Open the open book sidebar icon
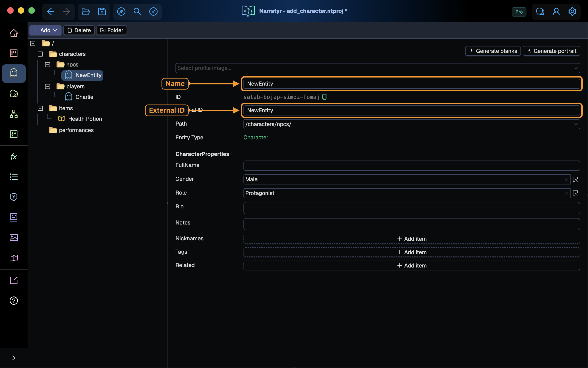 pyautogui.click(x=14, y=258)
